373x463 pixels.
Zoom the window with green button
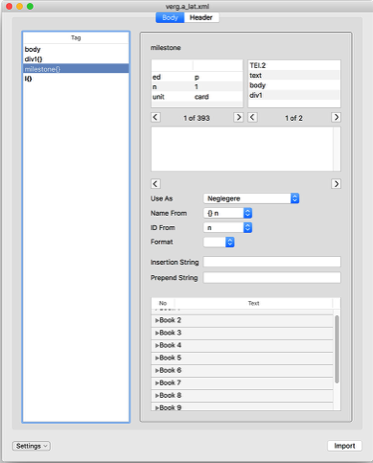point(30,6)
